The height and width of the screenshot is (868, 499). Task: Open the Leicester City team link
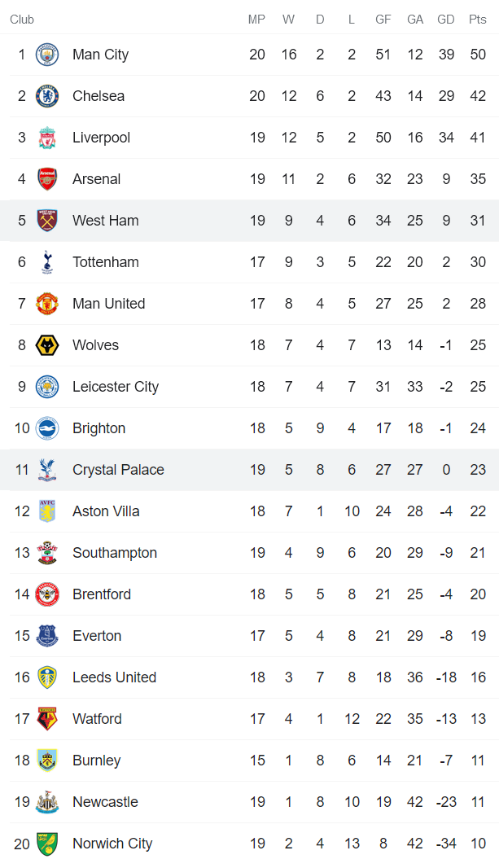116,387
